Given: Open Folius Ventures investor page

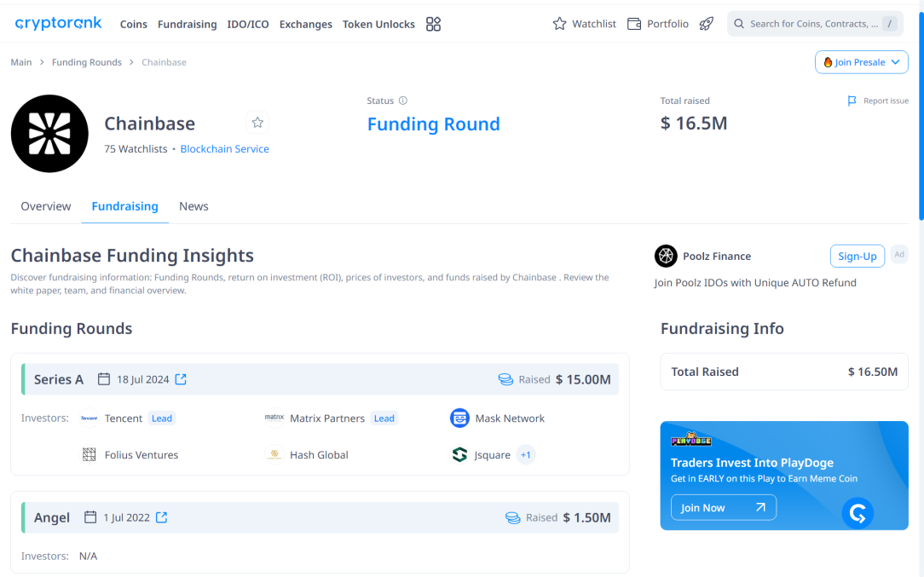Looking at the screenshot, I should (x=141, y=455).
